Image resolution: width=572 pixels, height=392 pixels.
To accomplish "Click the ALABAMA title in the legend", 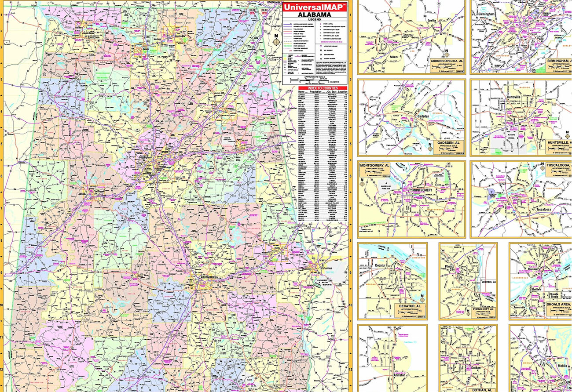I will pyautogui.click(x=315, y=14).
